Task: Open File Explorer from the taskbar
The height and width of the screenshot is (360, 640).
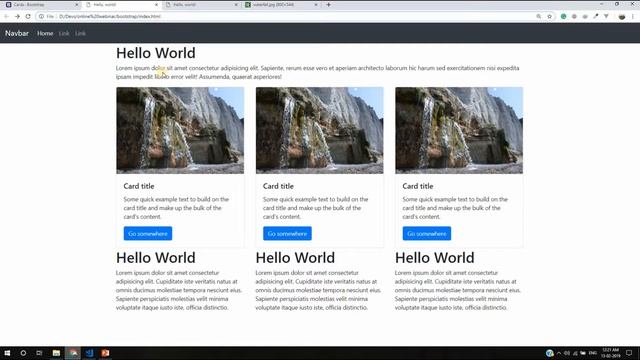Action: 56,353
